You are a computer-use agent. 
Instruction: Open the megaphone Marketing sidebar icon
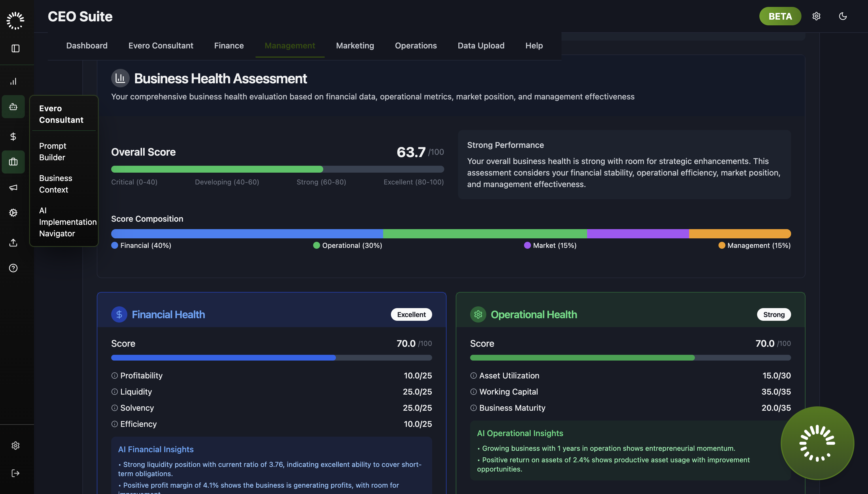pyautogui.click(x=13, y=187)
